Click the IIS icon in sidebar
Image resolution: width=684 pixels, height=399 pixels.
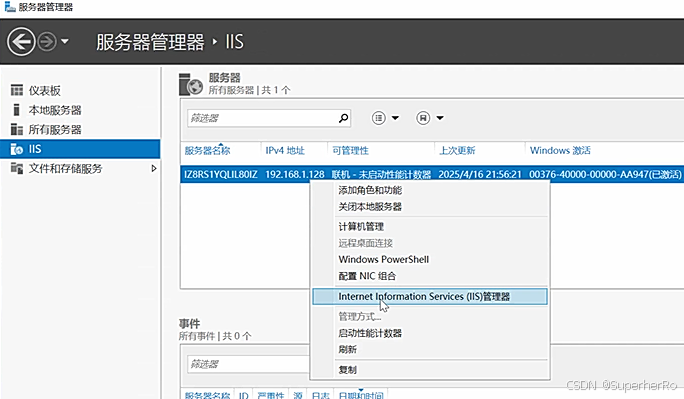tap(17, 149)
